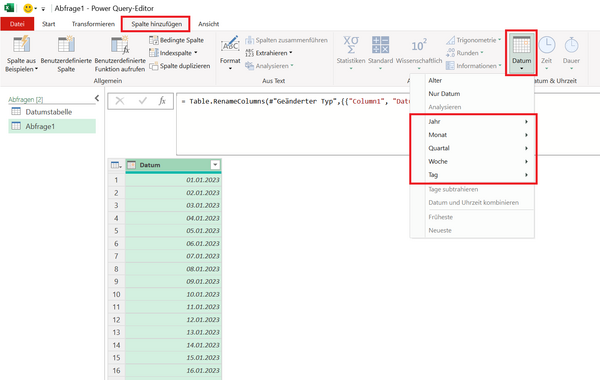The width and height of the screenshot is (600, 380).
Task: Switch to the Transformieren ribbon tab
Action: 93,24
